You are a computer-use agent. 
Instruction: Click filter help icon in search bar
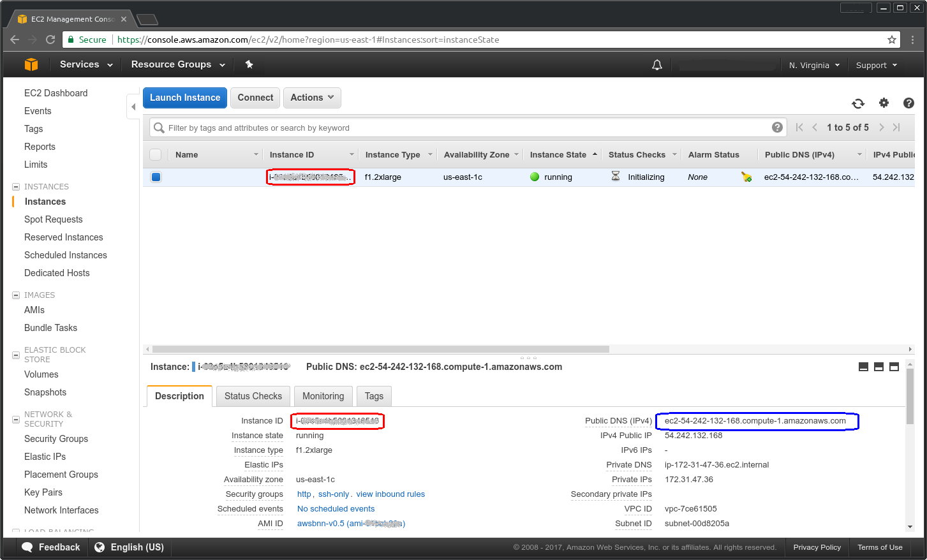pos(777,128)
